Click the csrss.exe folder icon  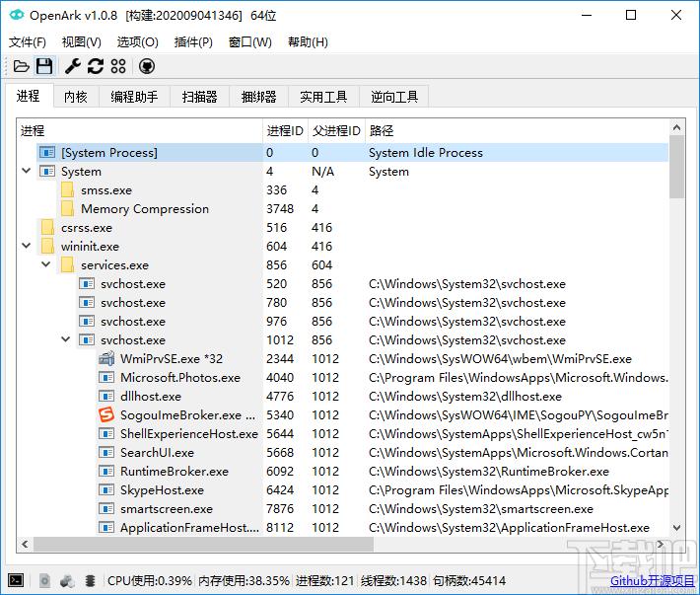point(47,227)
